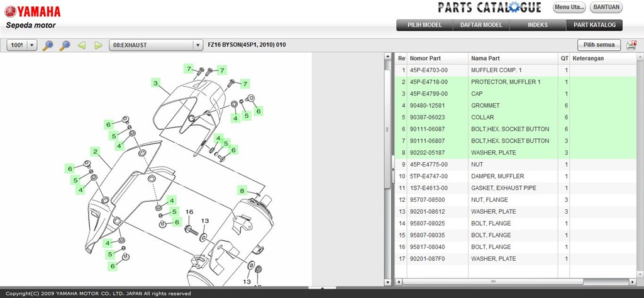
Task: Open the INDEKS tab
Action: [x=538, y=25]
